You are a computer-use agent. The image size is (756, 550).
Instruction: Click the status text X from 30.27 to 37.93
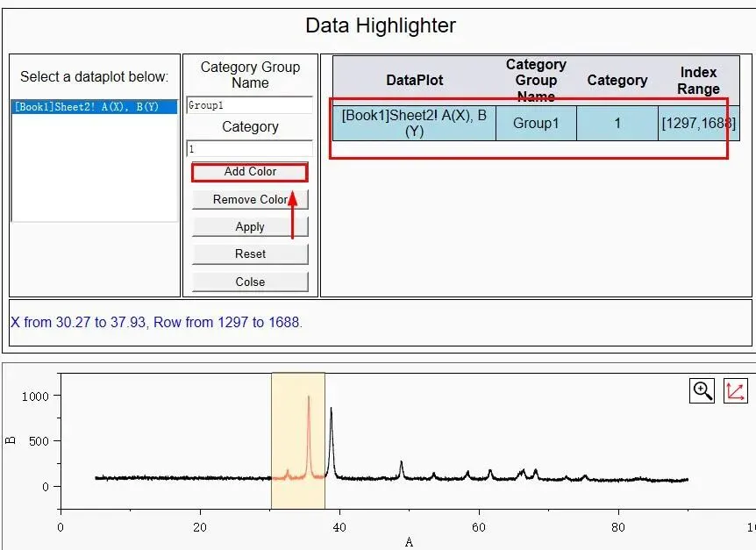pyautogui.click(x=157, y=322)
